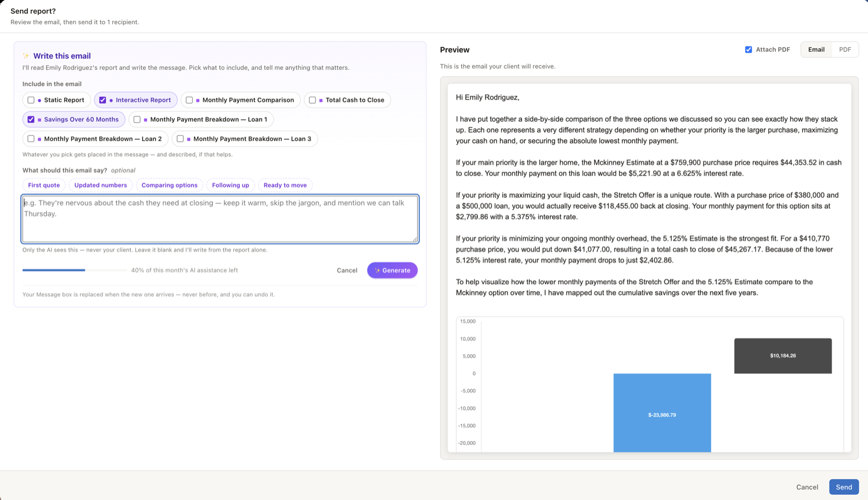Viewport: 868px width, 500px height.
Task: Click the text-area resize grip handle
Action: [414, 239]
